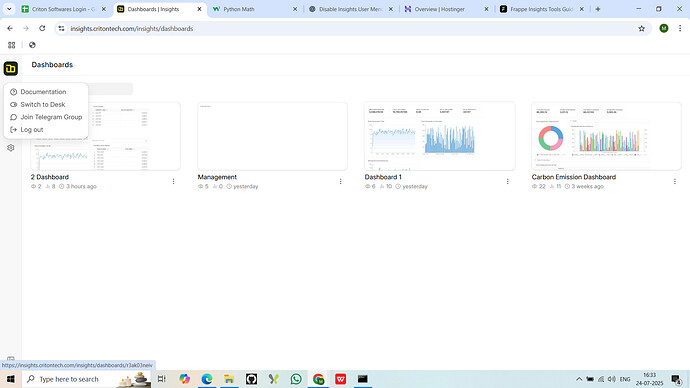The image size is (690, 388).
Task: Open three-dot menu for Dashboard 1
Action: click(x=507, y=181)
